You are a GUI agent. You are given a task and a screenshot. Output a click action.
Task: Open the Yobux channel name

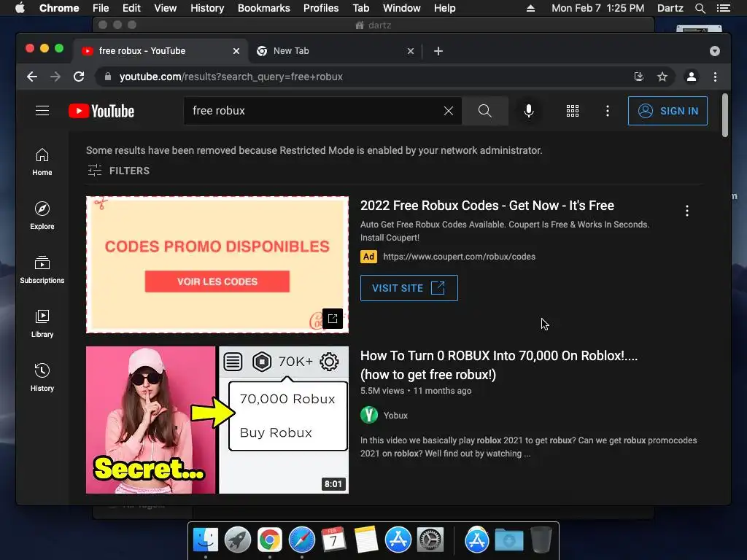click(395, 415)
